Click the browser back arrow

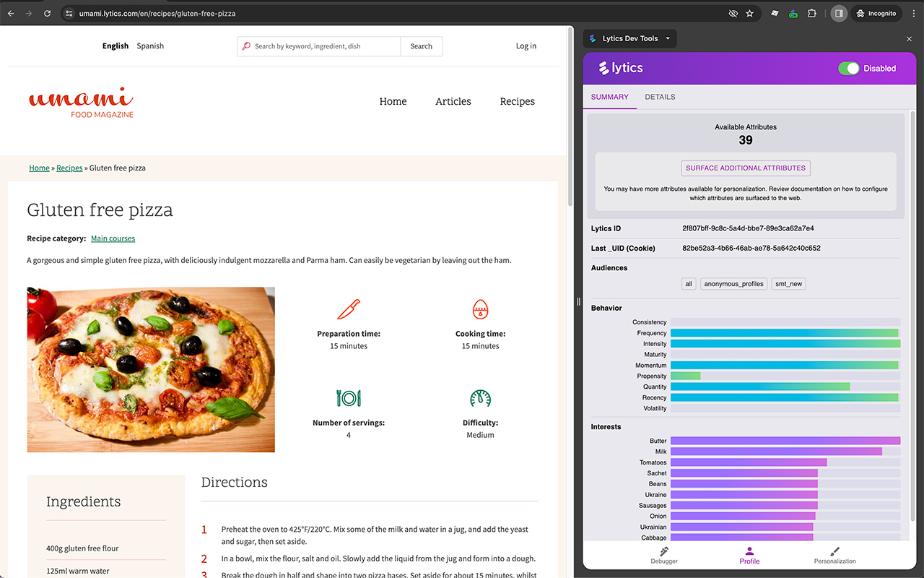10,13
